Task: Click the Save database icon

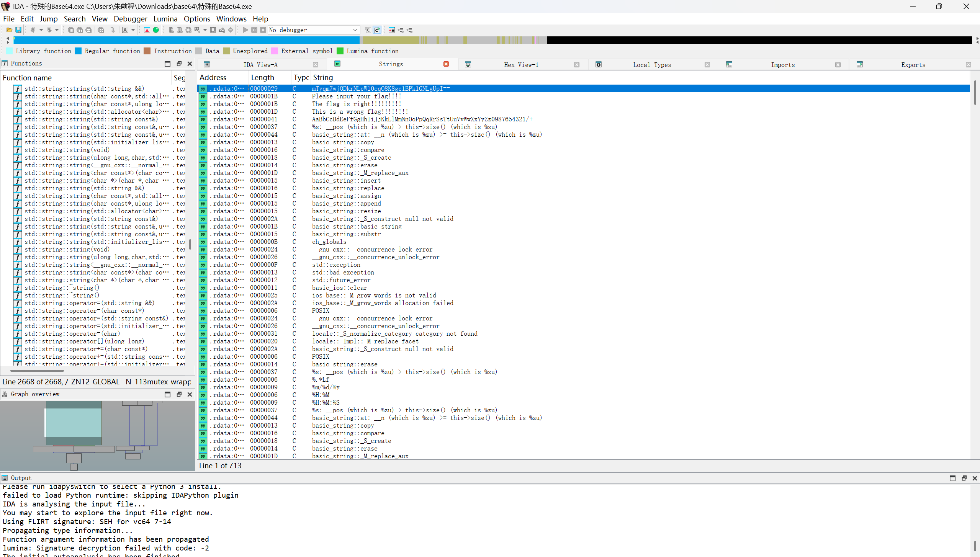Action: click(x=18, y=30)
